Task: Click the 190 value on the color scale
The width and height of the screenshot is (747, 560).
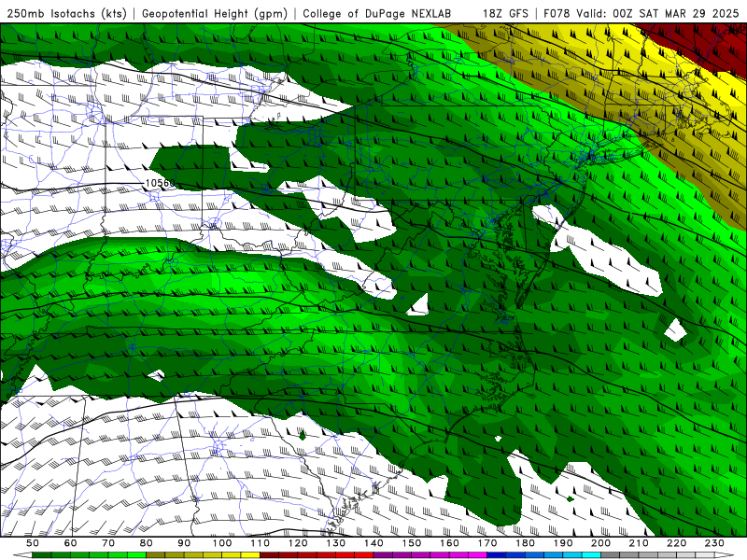Action: (x=563, y=543)
